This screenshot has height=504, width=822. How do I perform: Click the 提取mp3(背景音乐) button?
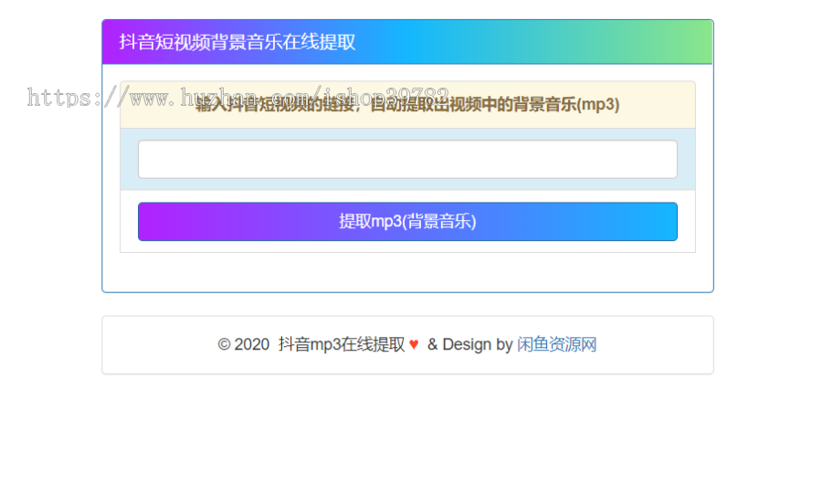[x=407, y=222]
